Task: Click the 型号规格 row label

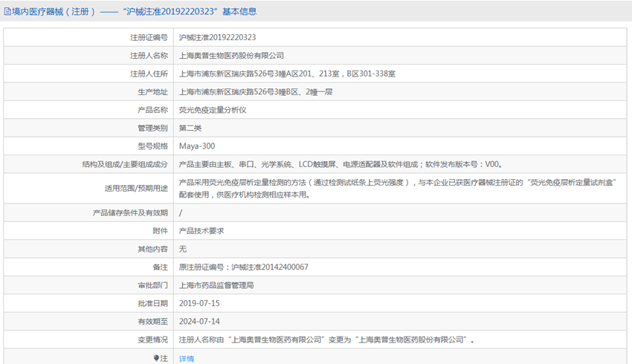Action: (152, 146)
